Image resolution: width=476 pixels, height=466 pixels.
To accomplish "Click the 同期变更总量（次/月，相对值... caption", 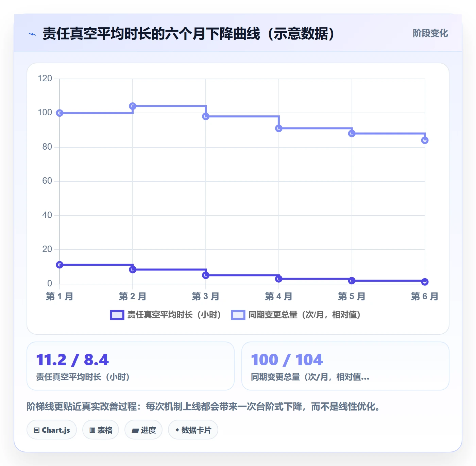I will point(310,377).
